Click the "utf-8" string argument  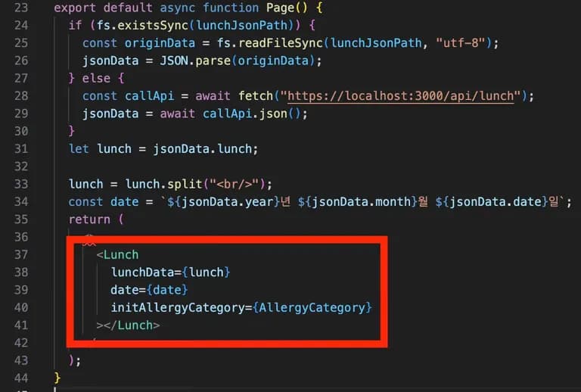tap(461, 43)
